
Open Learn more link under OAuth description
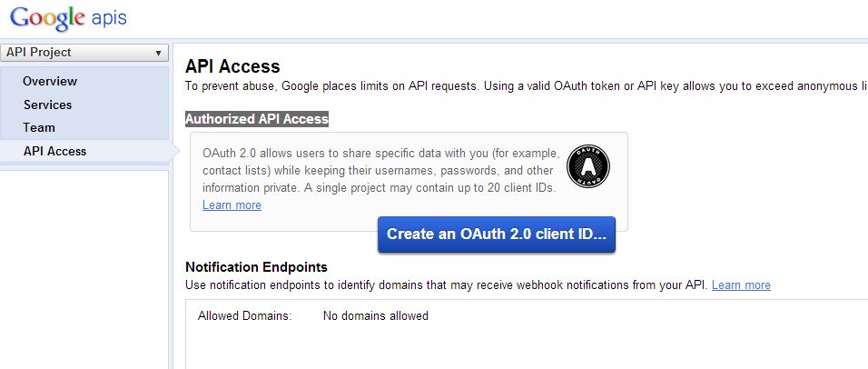pos(232,205)
